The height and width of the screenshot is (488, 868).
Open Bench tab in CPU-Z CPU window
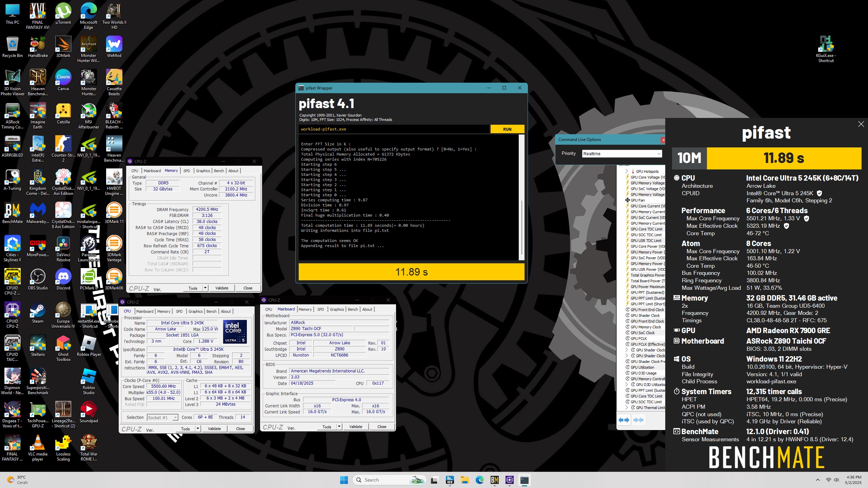pos(211,311)
